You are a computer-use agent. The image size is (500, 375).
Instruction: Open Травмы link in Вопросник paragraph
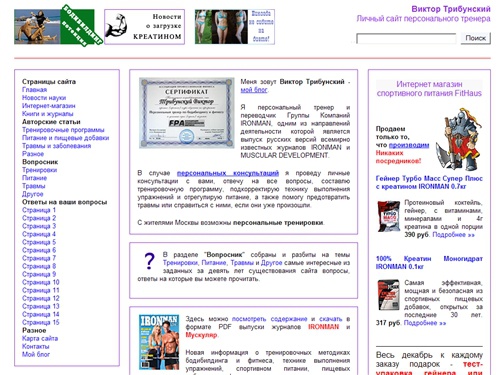pos(242,263)
